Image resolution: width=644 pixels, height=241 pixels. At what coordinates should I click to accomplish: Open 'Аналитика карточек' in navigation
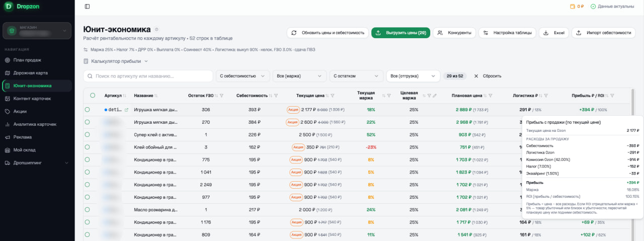36,124
